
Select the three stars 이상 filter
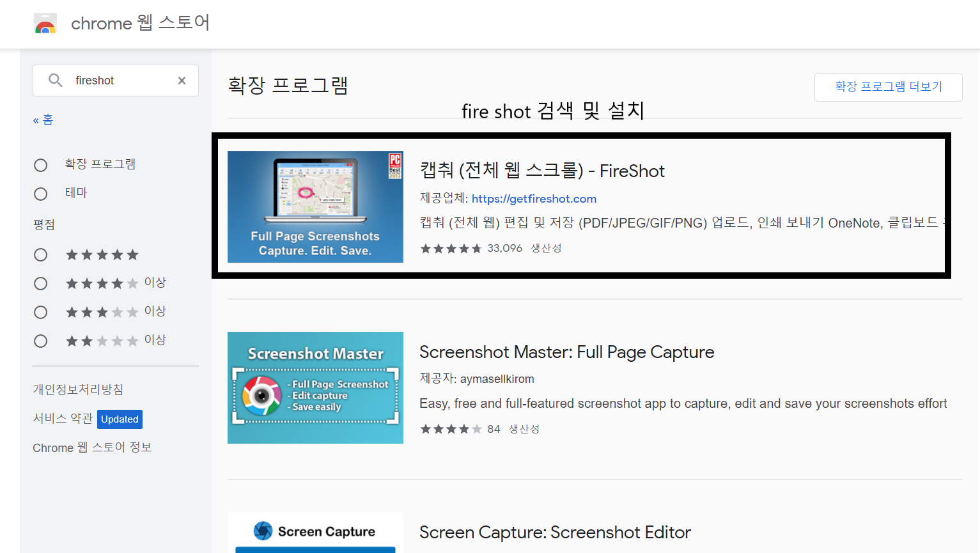[x=41, y=312]
